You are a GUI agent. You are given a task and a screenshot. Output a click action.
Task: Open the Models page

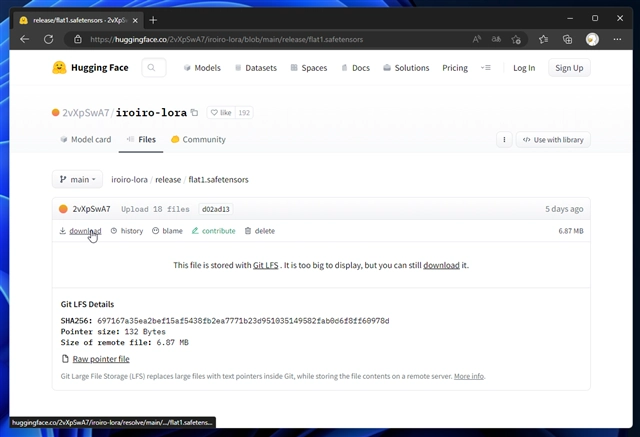[x=202, y=68]
